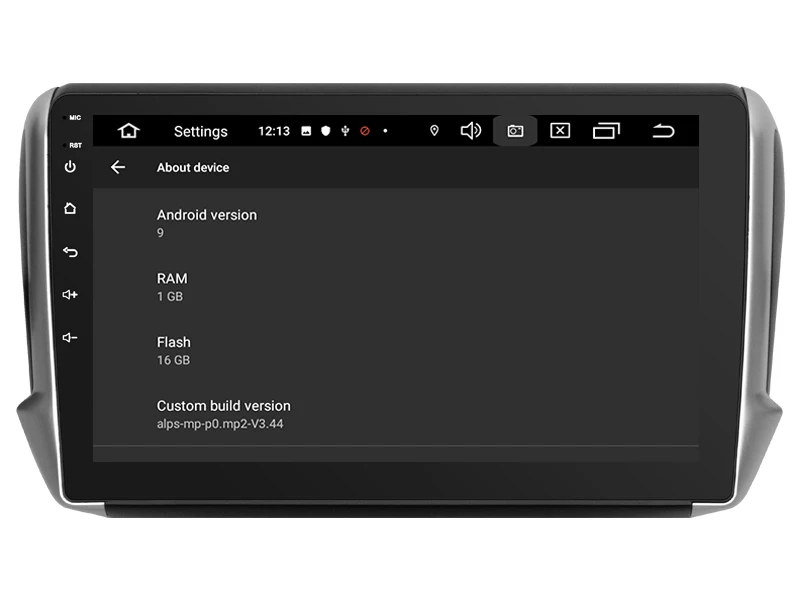
Task: Go back from About device page
Action: point(118,167)
